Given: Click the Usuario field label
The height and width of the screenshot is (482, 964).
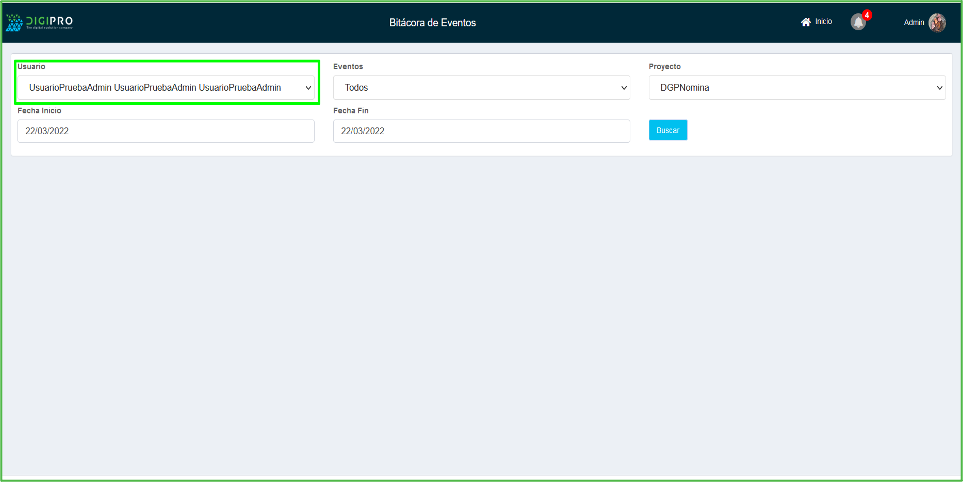Looking at the screenshot, I should pyautogui.click(x=32, y=66).
